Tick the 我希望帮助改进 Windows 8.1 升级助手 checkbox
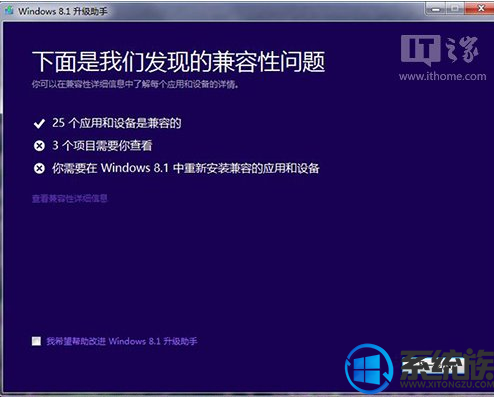 [36, 341]
